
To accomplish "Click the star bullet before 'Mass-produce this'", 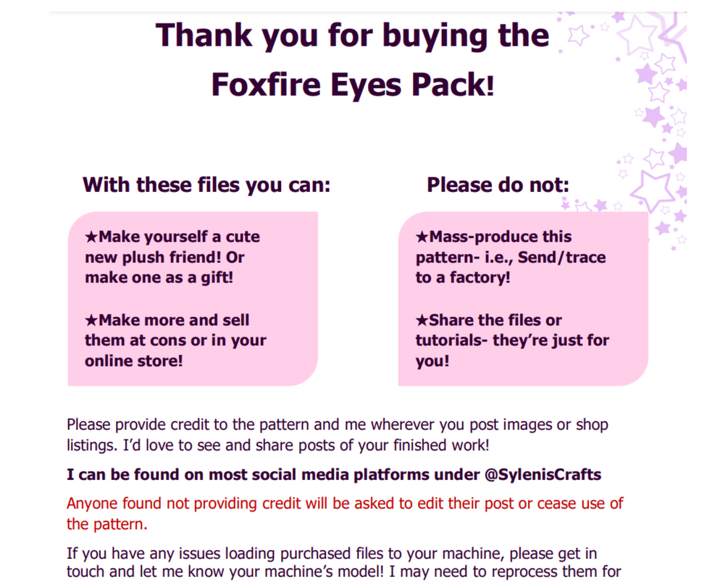I will (422, 237).
